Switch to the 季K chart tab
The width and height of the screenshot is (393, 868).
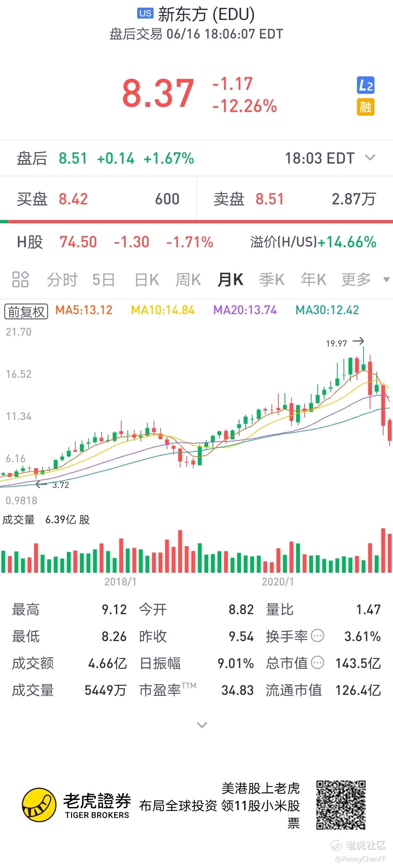coord(272,280)
